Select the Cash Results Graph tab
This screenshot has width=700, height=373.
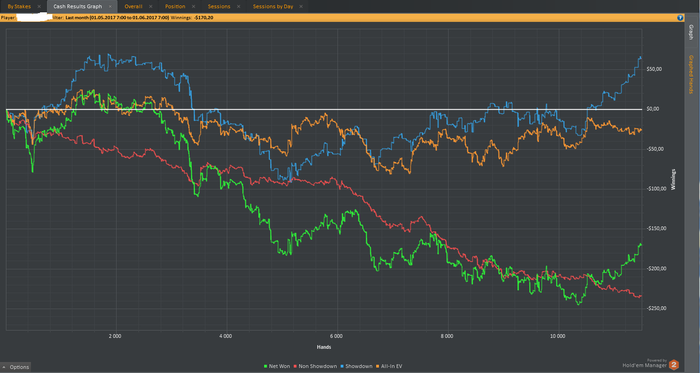78,6
